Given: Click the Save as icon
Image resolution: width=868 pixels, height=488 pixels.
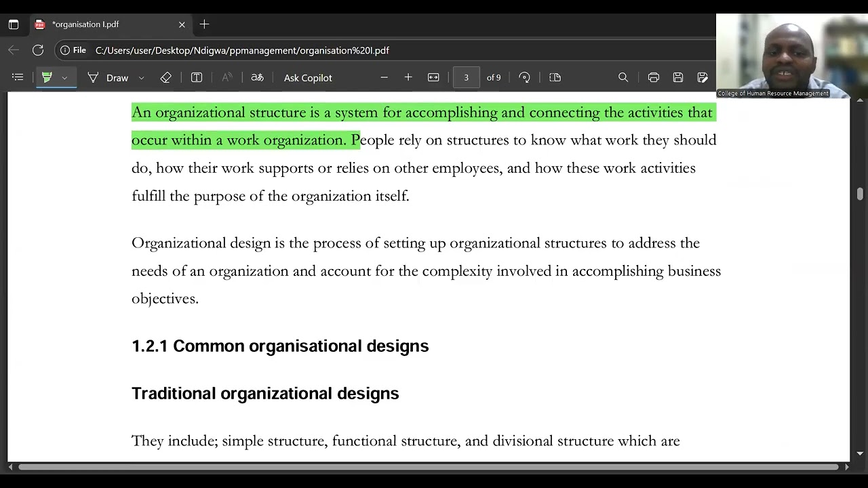Looking at the screenshot, I should click(703, 78).
